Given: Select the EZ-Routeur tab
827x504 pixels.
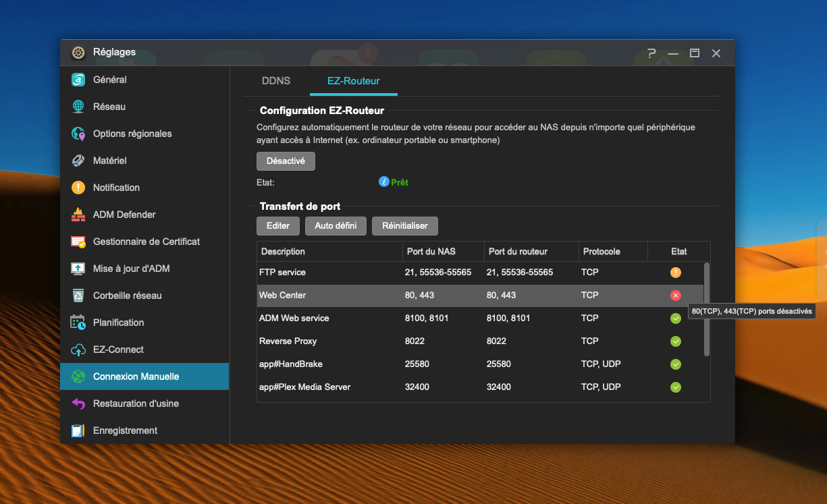Looking at the screenshot, I should (353, 81).
